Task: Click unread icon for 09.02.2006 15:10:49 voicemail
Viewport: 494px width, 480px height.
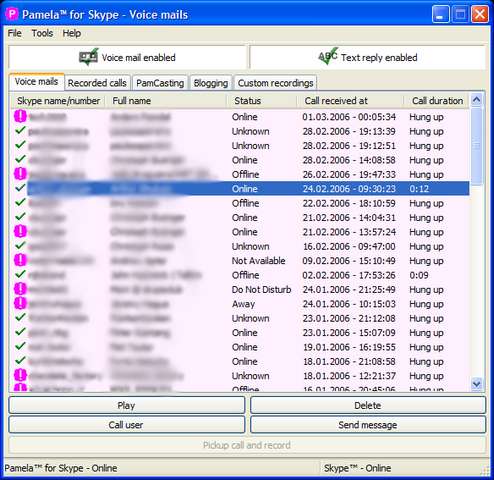Action: coord(20,260)
